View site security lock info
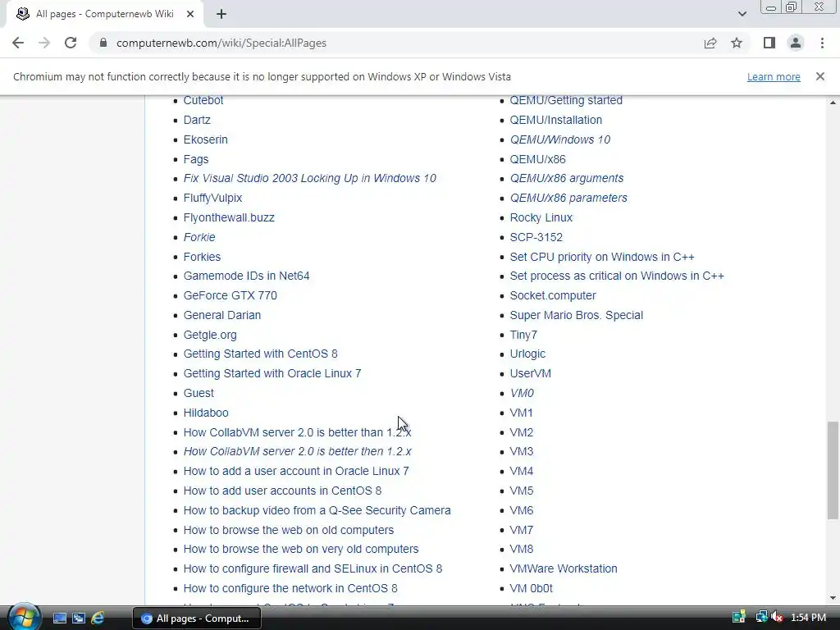Viewport: 840px width, 630px height. pyautogui.click(x=103, y=43)
